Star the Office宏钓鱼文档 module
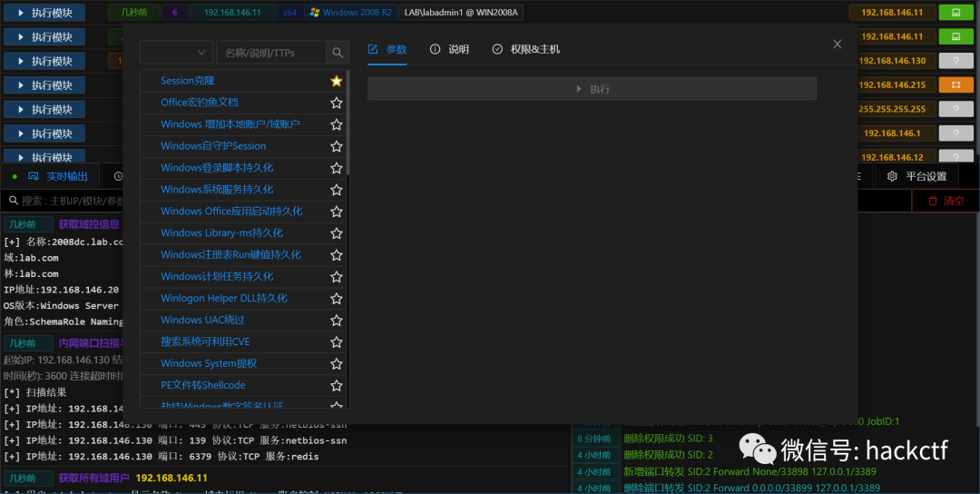The height and width of the screenshot is (494, 980). point(336,103)
